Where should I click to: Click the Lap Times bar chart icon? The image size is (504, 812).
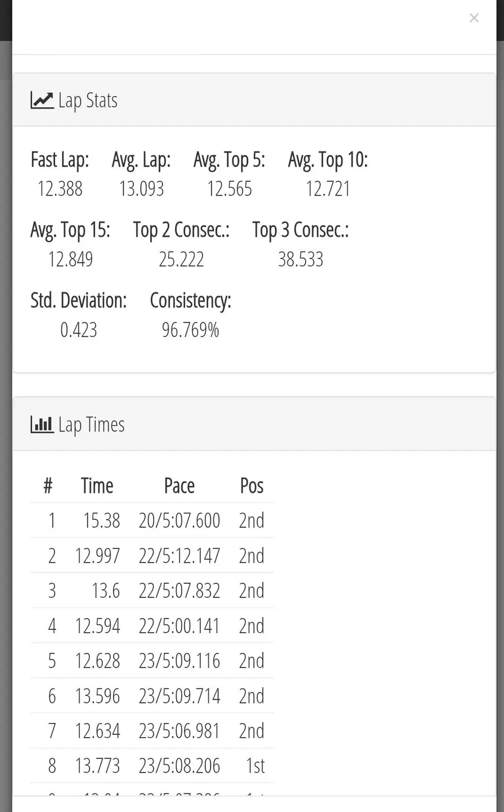[42, 425]
